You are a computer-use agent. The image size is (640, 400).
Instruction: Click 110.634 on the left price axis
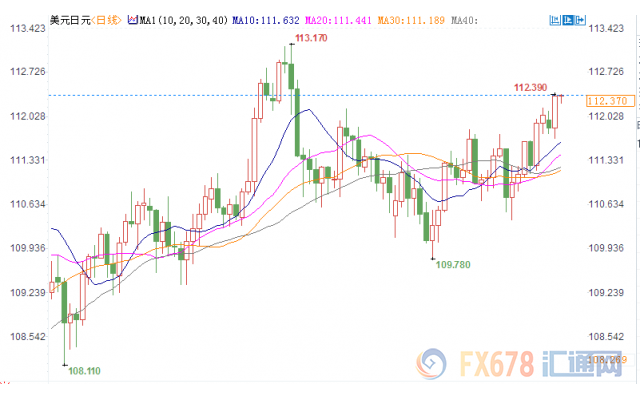(x=28, y=204)
